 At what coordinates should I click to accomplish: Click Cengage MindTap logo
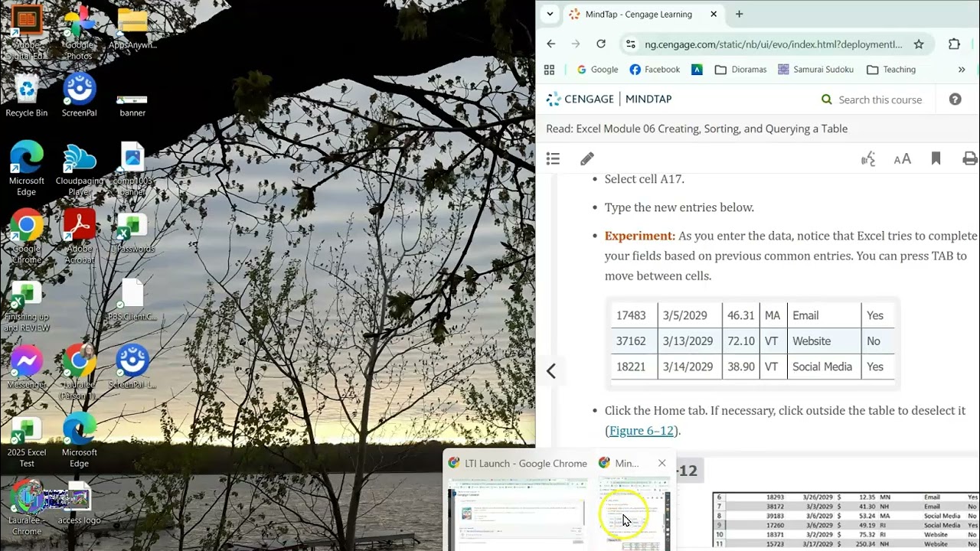point(609,99)
